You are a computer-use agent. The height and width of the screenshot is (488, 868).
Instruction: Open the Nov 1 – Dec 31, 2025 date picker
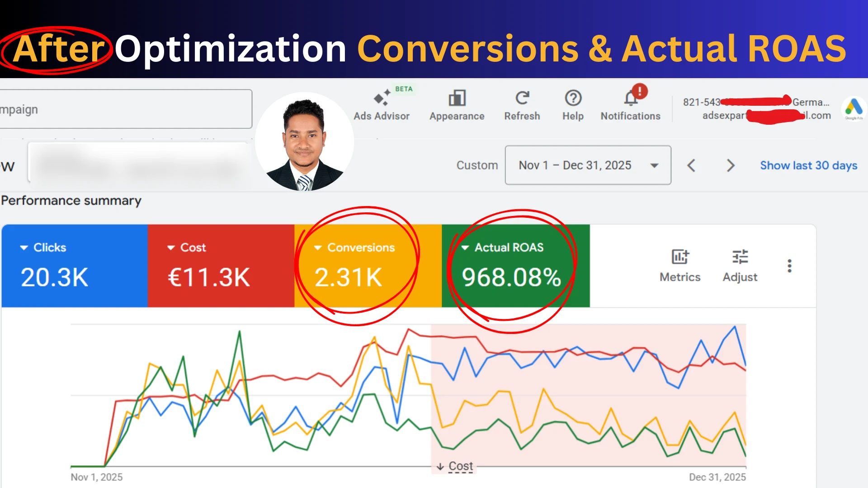(588, 165)
